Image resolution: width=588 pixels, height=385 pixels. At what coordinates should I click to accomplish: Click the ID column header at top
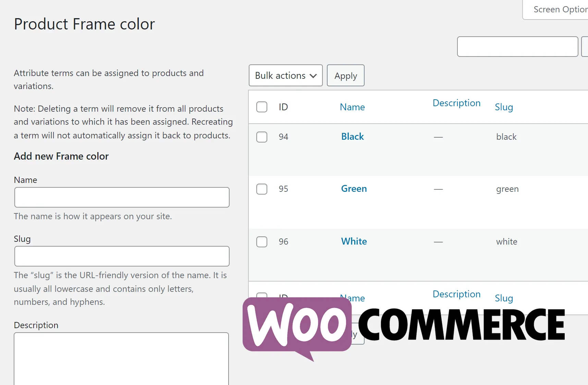coord(283,107)
